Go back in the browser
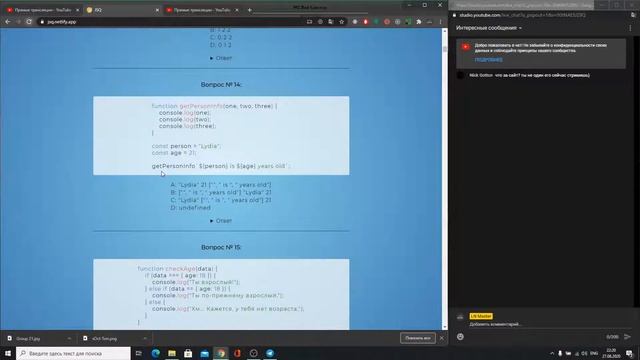The image size is (640, 360). pos(8,22)
